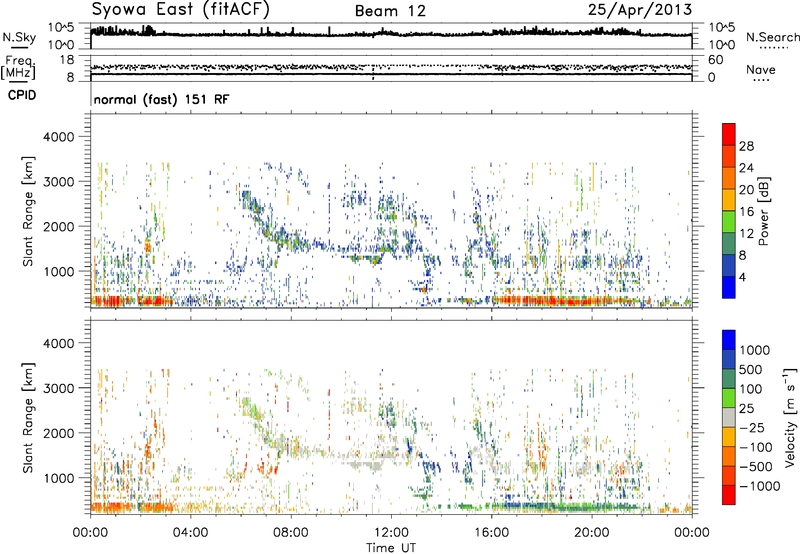This screenshot has height=554, width=800.
Task: Click the Beam 12 label
Action: (x=390, y=11)
